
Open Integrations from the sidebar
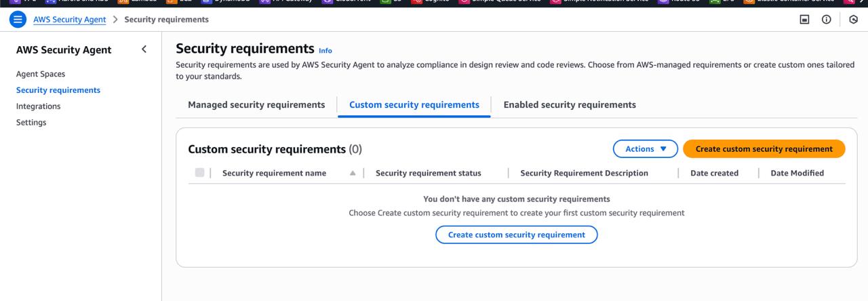(x=38, y=106)
